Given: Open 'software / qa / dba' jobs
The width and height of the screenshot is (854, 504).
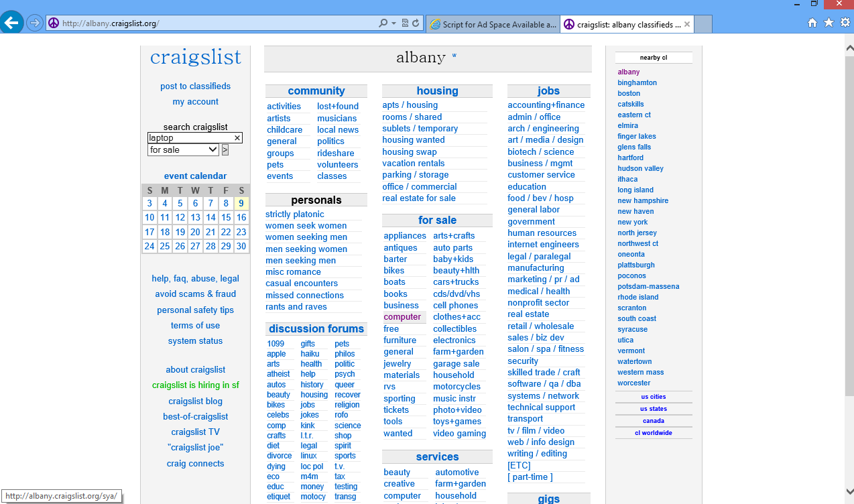Looking at the screenshot, I should coord(544,384).
